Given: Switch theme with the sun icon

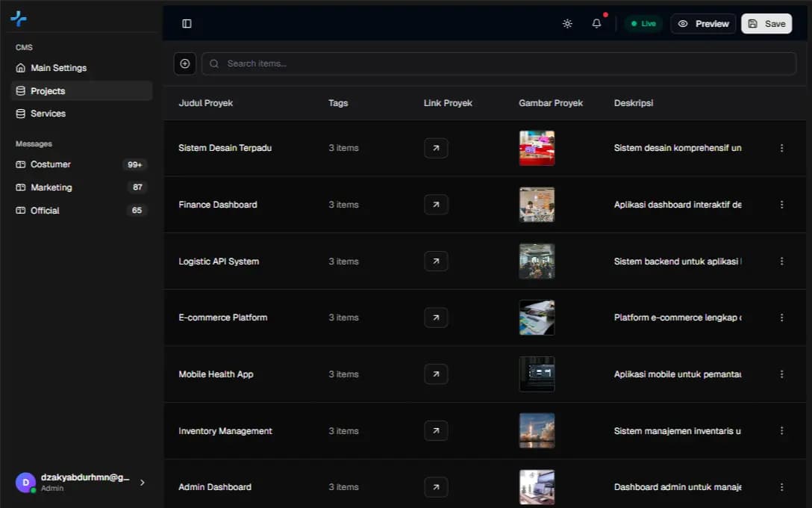Looking at the screenshot, I should click(567, 24).
